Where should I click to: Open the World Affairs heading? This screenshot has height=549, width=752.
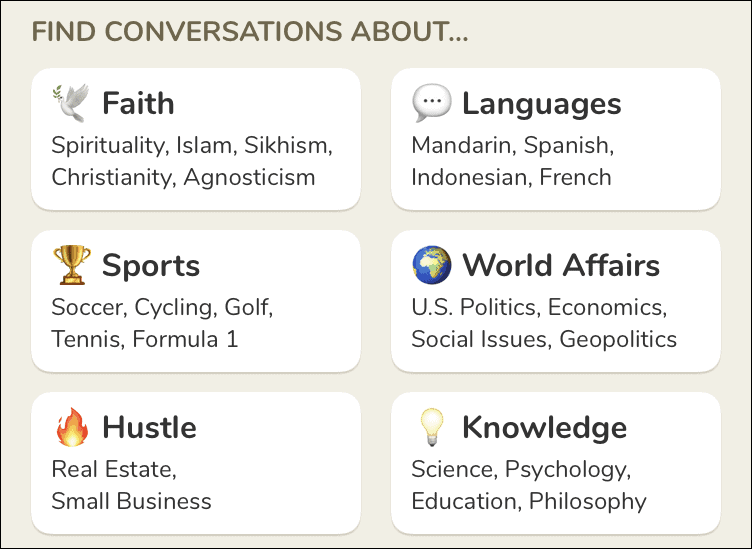[561, 265]
